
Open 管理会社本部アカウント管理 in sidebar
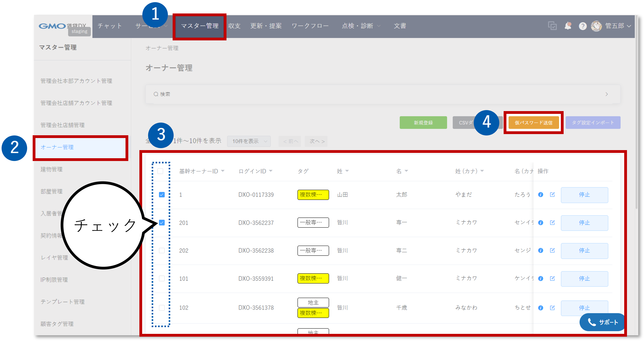(x=76, y=81)
